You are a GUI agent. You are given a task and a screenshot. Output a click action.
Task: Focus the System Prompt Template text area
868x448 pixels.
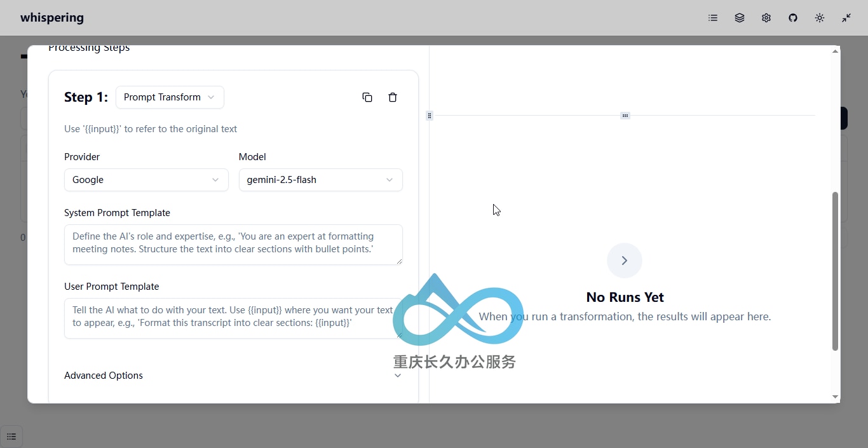click(x=233, y=245)
